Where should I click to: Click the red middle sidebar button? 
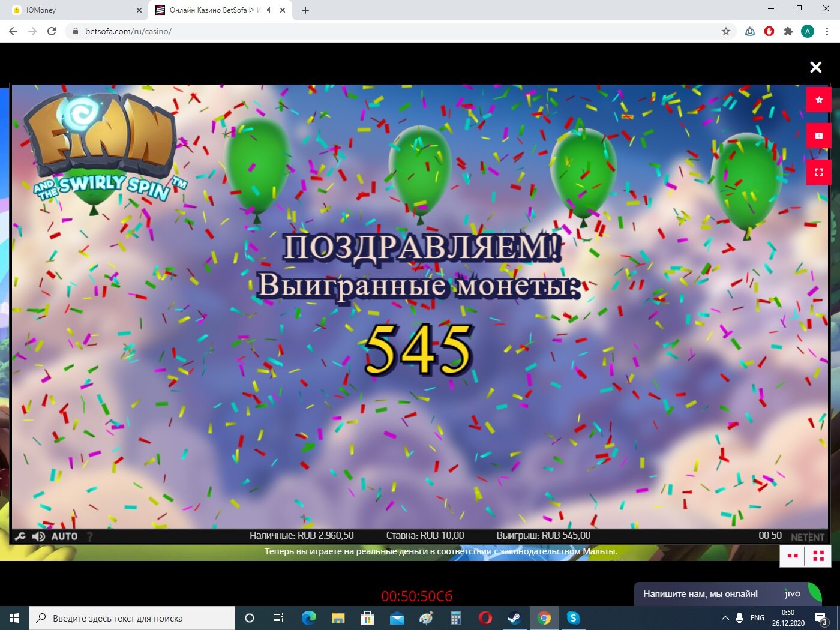(819, 136)
